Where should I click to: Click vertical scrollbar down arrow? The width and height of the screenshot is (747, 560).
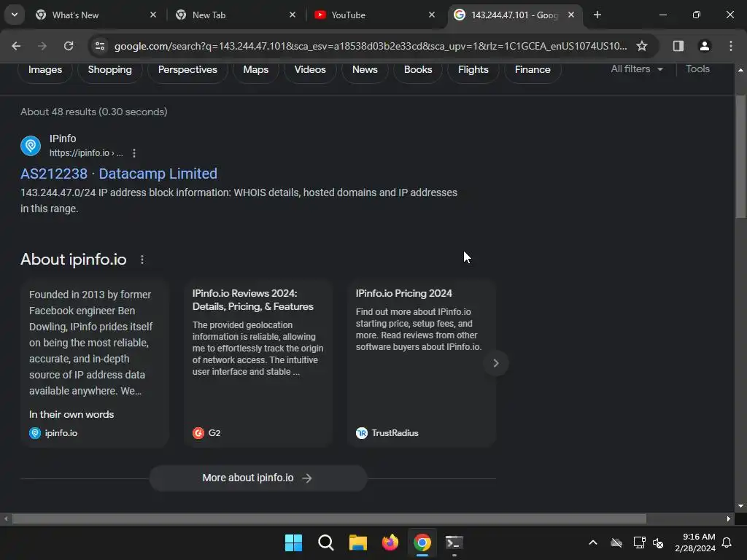pyautogui.click(x=740, y=506)
